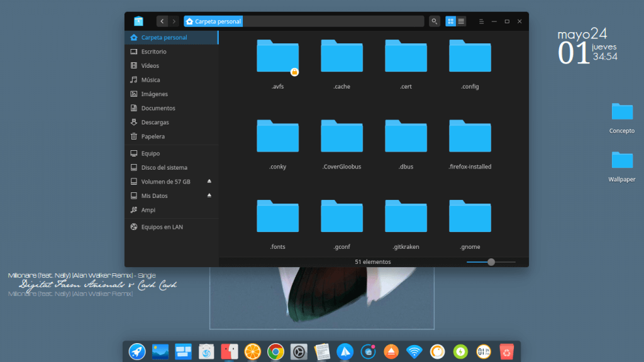The width and height of the screenshot is (644, 362).
Task: Open the file manager hamburger menu
Action: point(481,21)
